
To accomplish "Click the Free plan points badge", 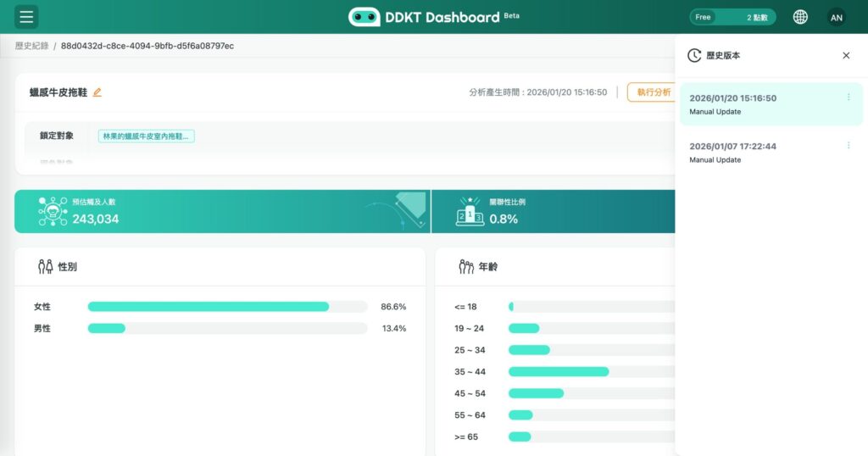I will (x=732, y=17).
